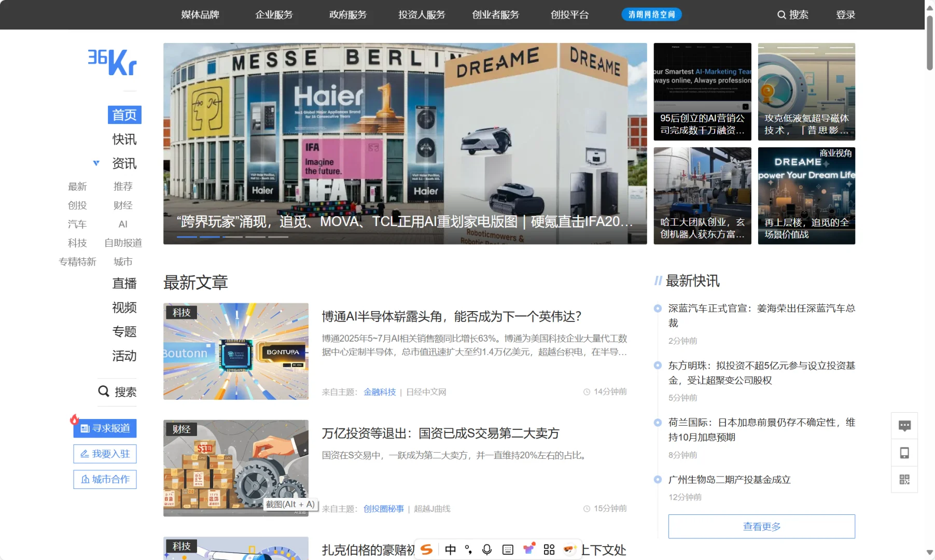The image size is (935, 560).
Task: Open search from the left sidebar
Action: [117, 391]
